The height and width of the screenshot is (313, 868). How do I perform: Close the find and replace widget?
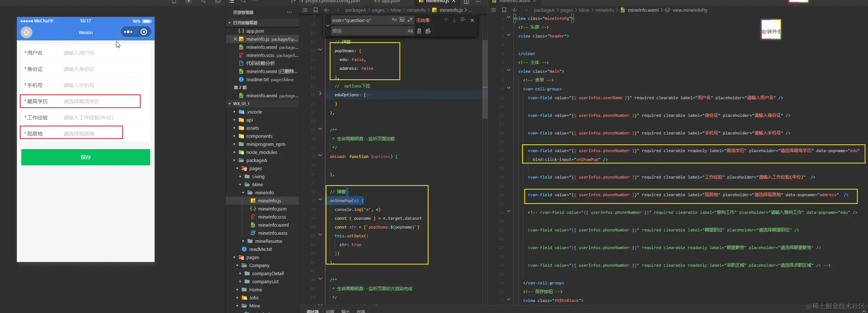(x=472, y=20)
